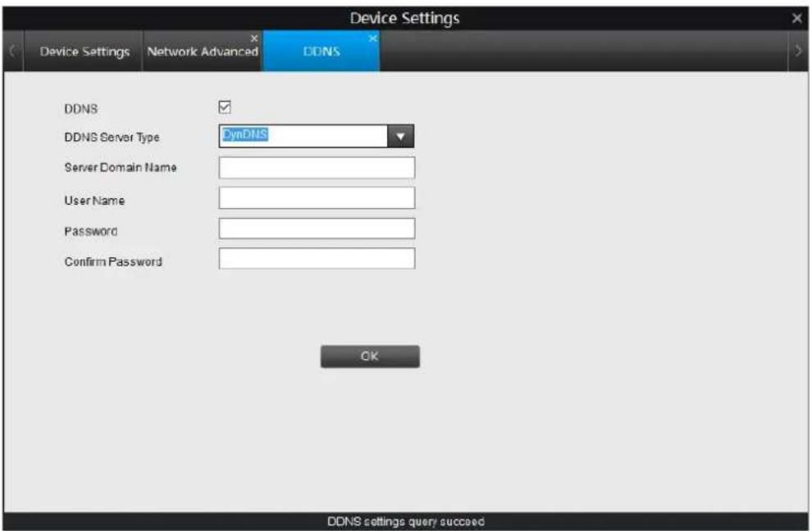Confirm settings with the OK button
The height and width of the screenshot is (531, 812).
[x=370, y=356]
